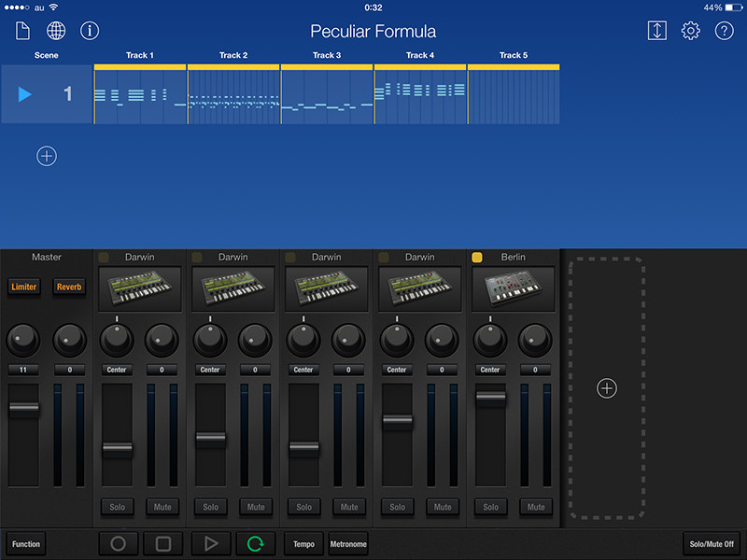Solo the Track 2 Darwin channel
747x560 pixels.
(x=211, y=507)
